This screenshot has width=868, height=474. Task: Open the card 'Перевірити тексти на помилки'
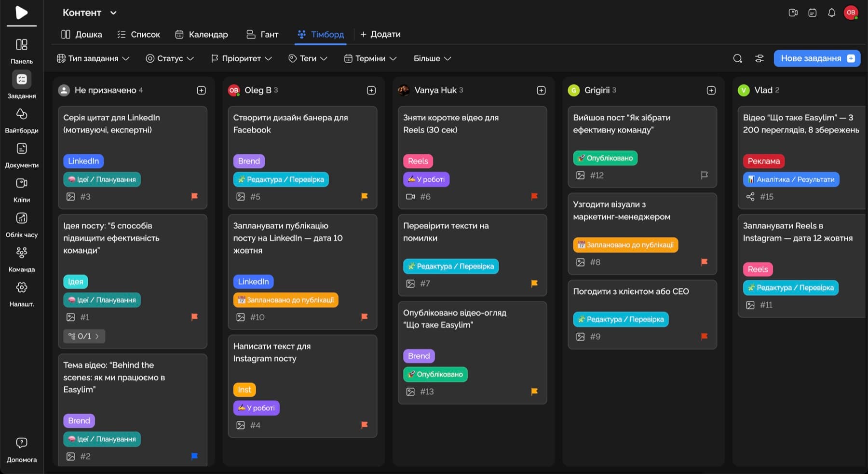[473, 255]
